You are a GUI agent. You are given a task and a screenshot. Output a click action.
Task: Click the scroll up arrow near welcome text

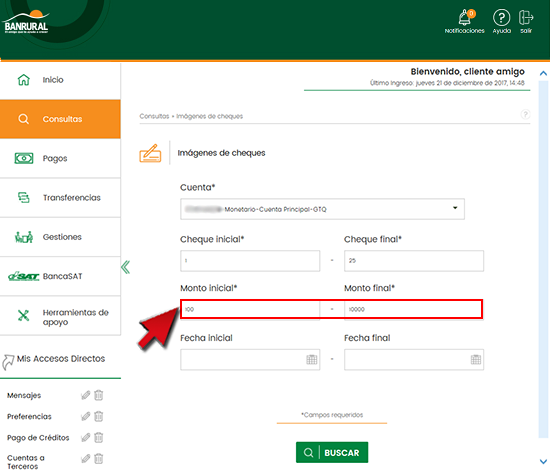543,73
